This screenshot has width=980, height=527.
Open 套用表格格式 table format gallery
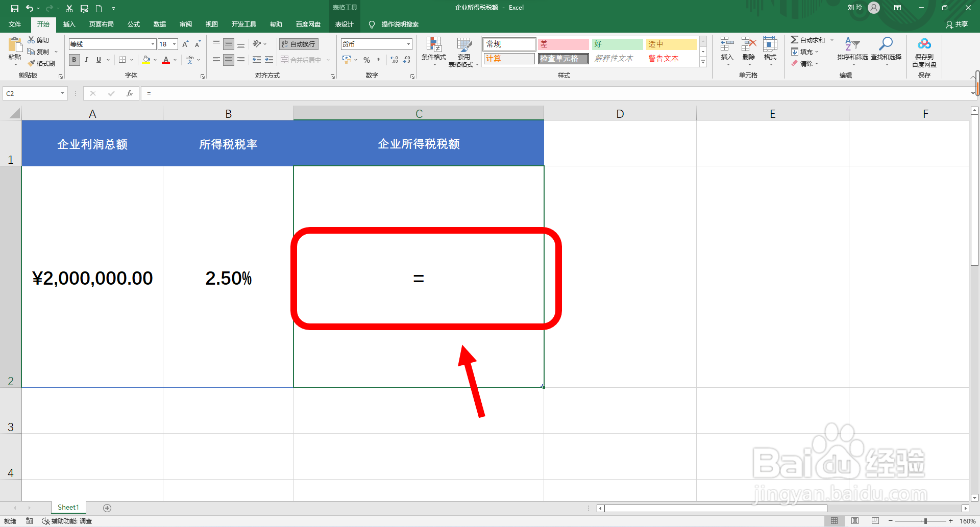(x=463, y=52)
